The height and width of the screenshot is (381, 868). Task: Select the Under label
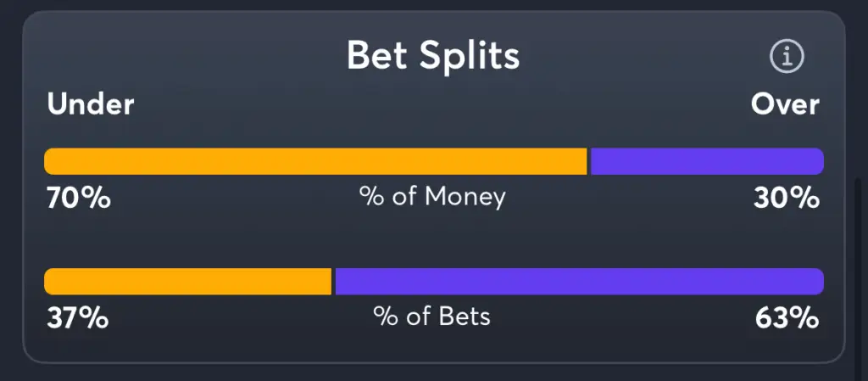(x=90, y=104)
